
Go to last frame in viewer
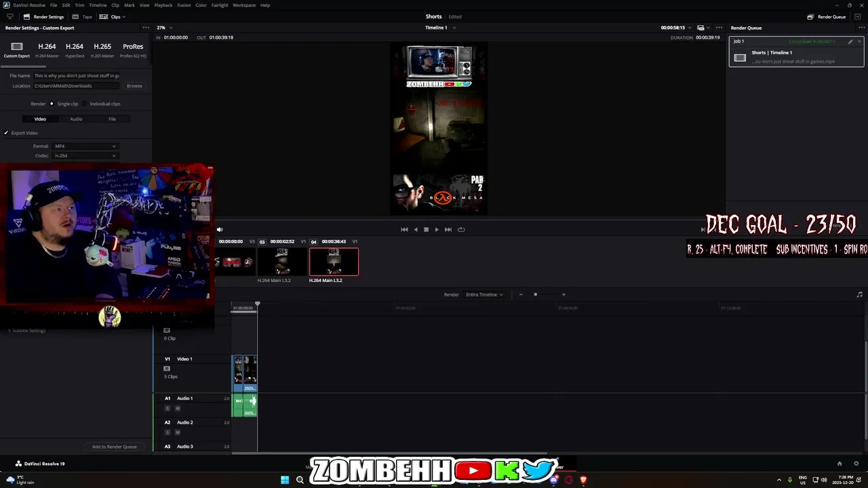(x=448, y=229)
